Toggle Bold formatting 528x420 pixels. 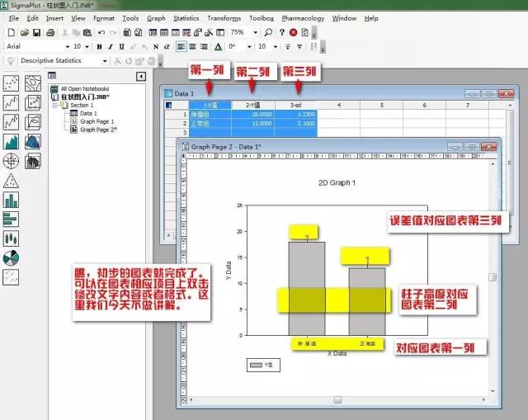click(99, 46)
